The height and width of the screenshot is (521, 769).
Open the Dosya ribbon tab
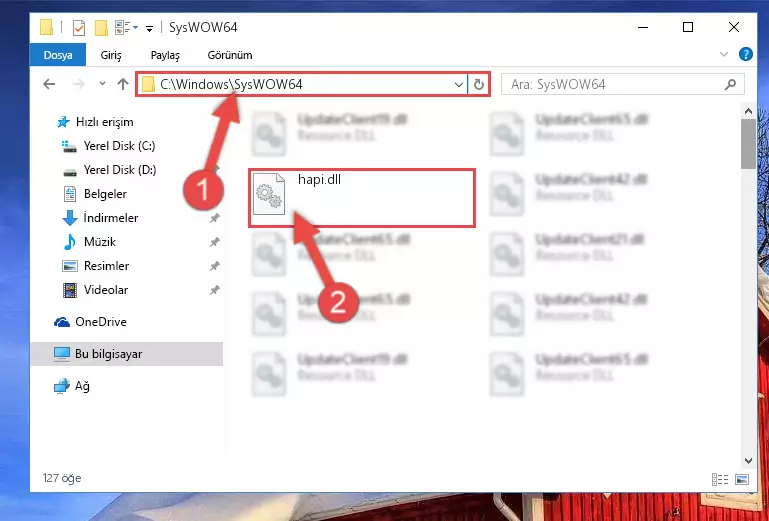point(58,55)
